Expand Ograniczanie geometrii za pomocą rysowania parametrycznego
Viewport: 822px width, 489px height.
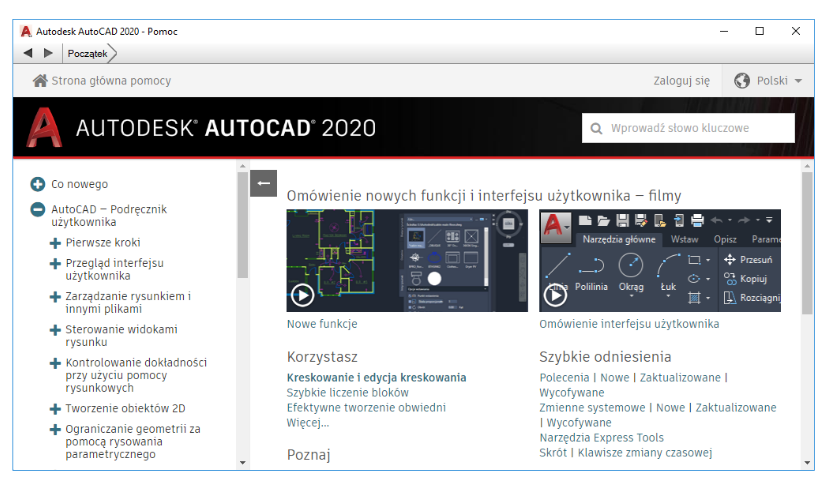click(x=55, y=429)
